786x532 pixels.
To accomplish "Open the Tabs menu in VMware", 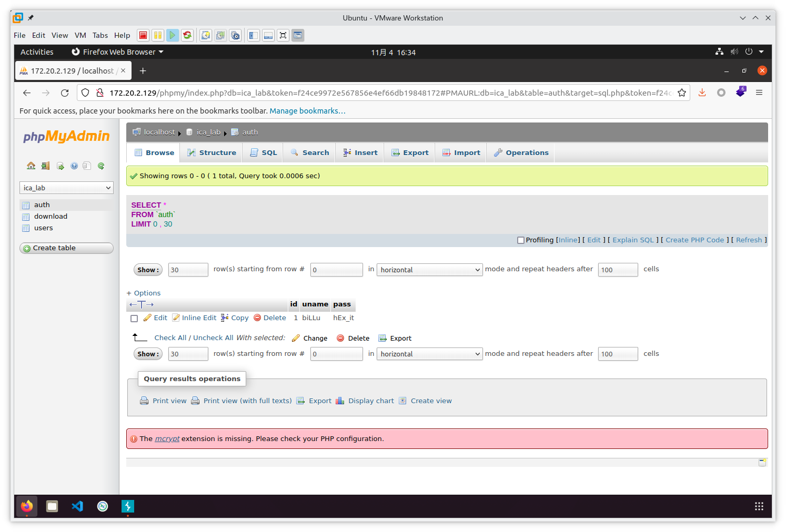I will click(x=100, y=35).
